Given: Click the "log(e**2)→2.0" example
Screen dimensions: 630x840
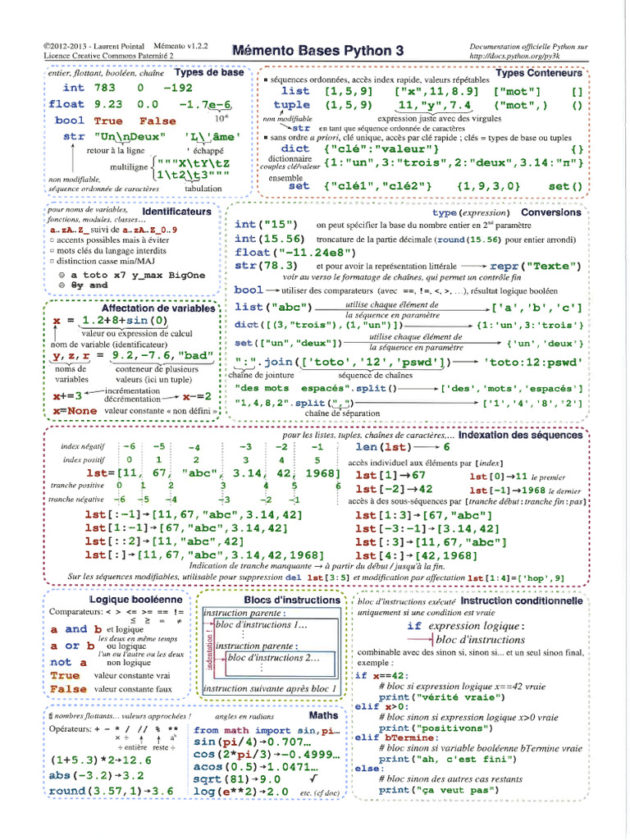Looking at the screenshot, I should click(x=241, y=792).
